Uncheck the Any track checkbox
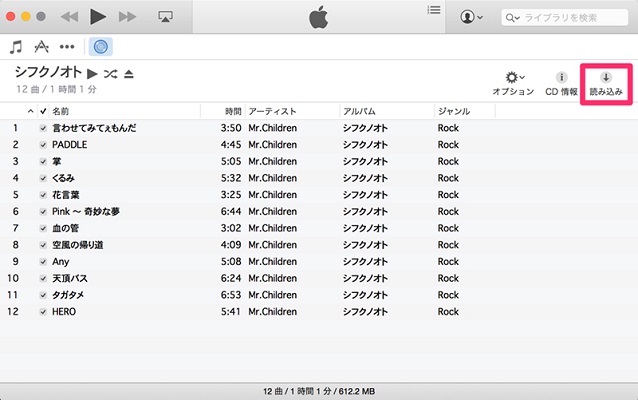638x400 pixels. [x=43, y=262]
